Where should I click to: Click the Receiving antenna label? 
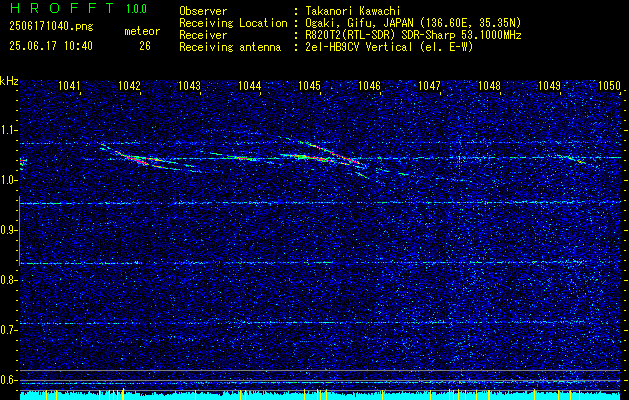(x=230, y=47)
